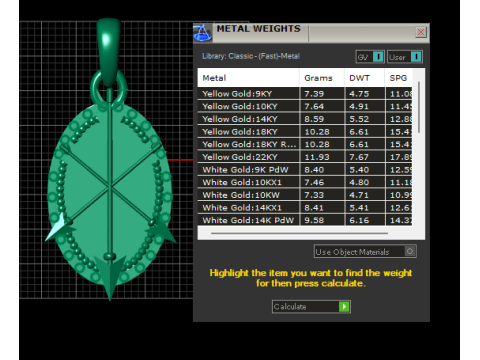480x360 pixels.
Task: Select the Yellow Gold:22KY row
Action: (305, 157)
